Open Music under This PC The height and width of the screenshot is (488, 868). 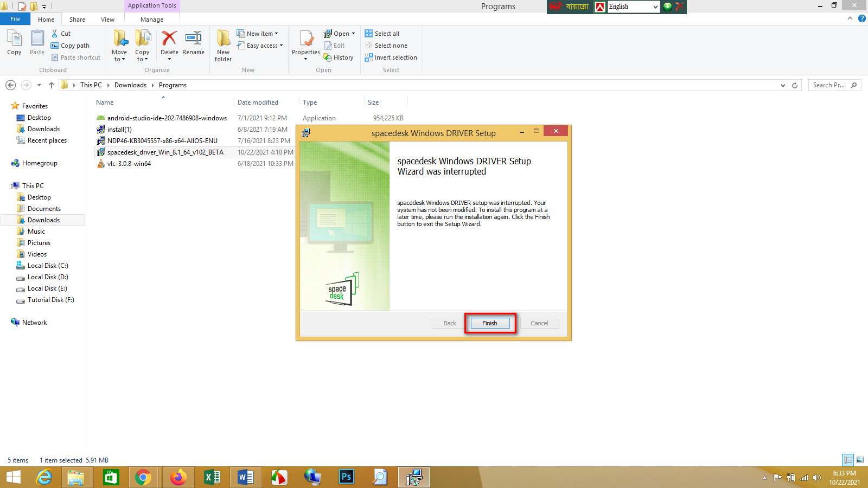click(36, 232)
